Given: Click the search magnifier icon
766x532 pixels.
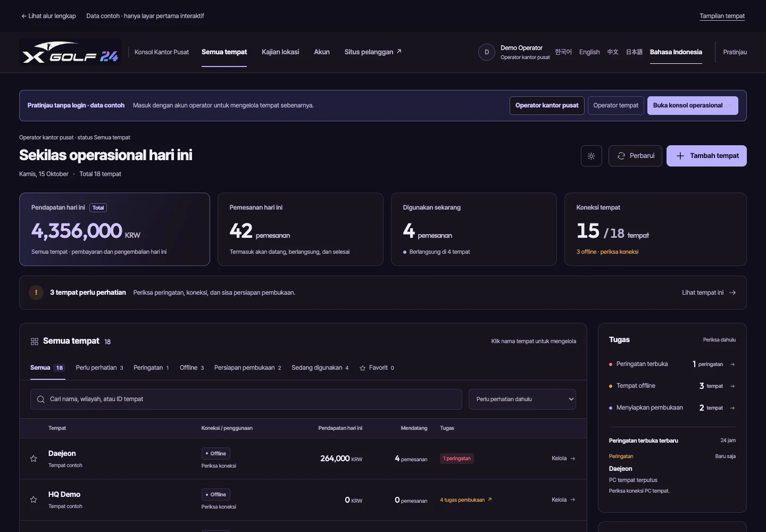Looking at the screenshot, I should pyautogui.click(x=40, y=400).
